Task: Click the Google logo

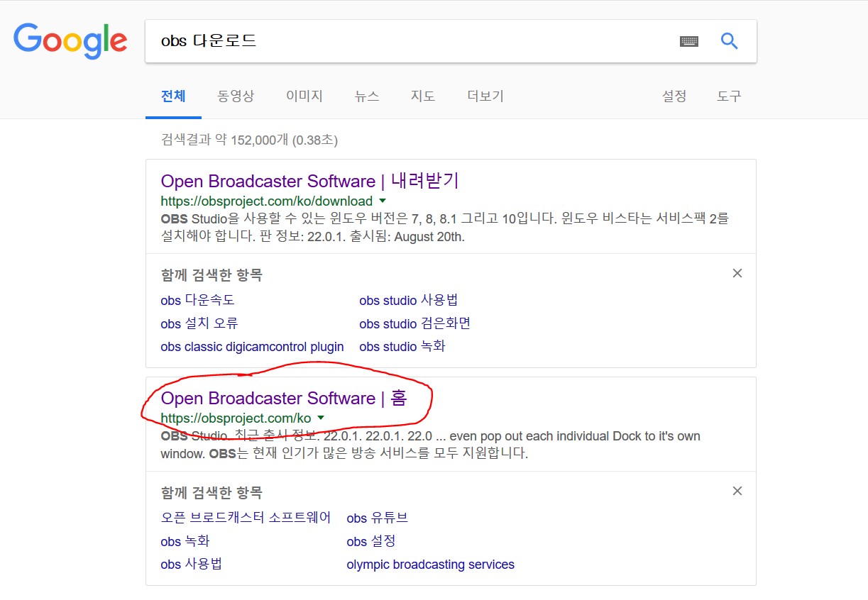Action: point(70,41)
